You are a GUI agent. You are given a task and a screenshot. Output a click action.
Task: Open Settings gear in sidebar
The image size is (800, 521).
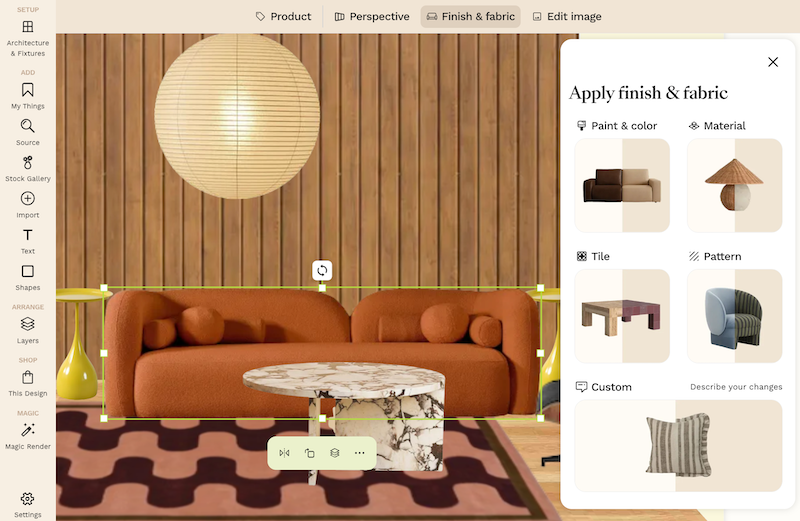pyautogui.click(x=28, y=504)
